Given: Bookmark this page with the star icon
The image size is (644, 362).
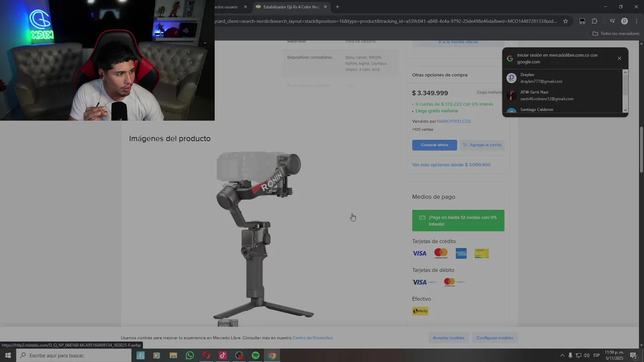Looking at the screenshot, I should 566,21.
